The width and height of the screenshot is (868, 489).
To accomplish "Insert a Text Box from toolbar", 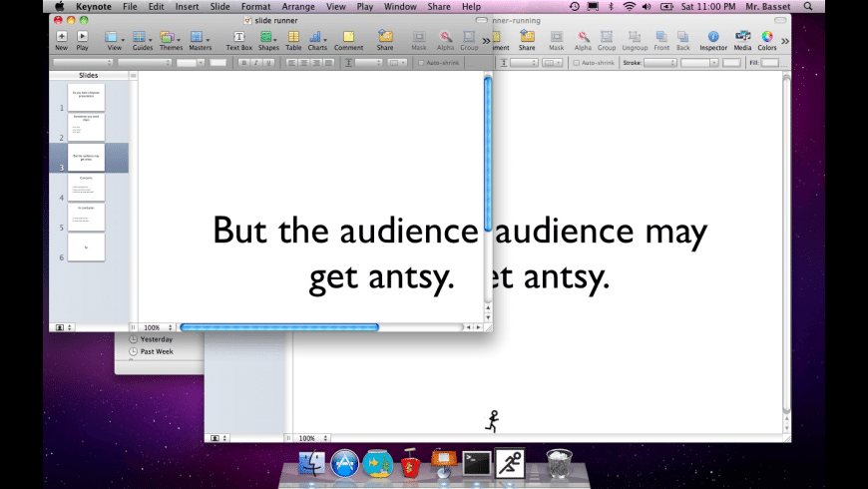I will 238,38.
